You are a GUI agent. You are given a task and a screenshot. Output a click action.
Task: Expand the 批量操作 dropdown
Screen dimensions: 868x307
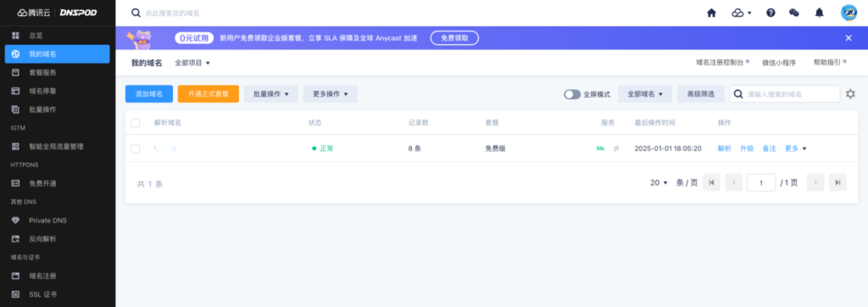[271, 94]
